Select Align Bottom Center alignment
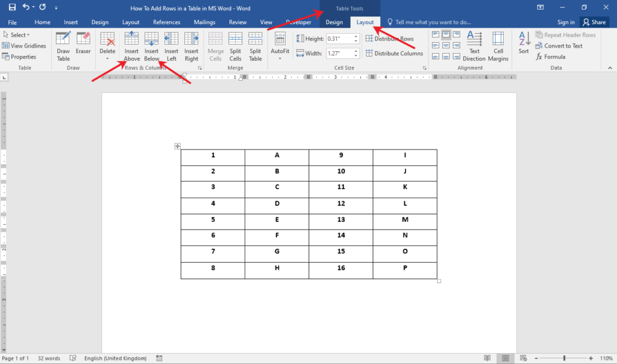Screen dimensions: 617x364 click(x=446, y=56)
